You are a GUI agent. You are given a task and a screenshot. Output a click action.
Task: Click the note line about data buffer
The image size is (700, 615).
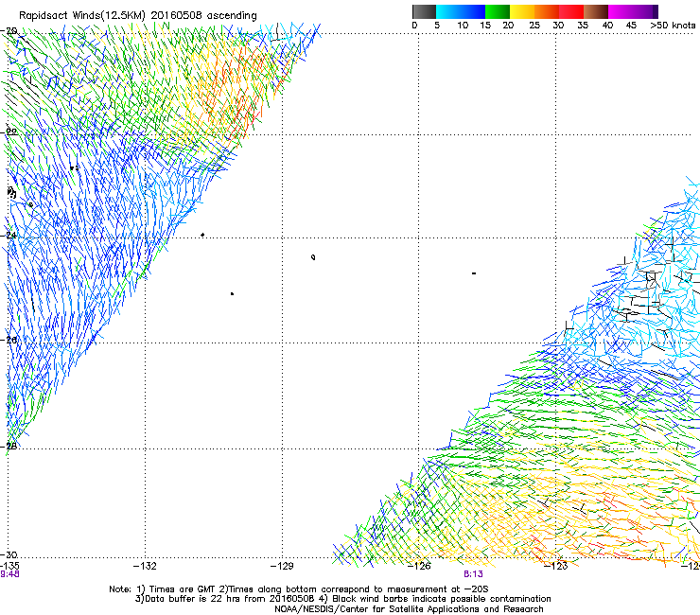pyautogui.click(x=342, y=599)
